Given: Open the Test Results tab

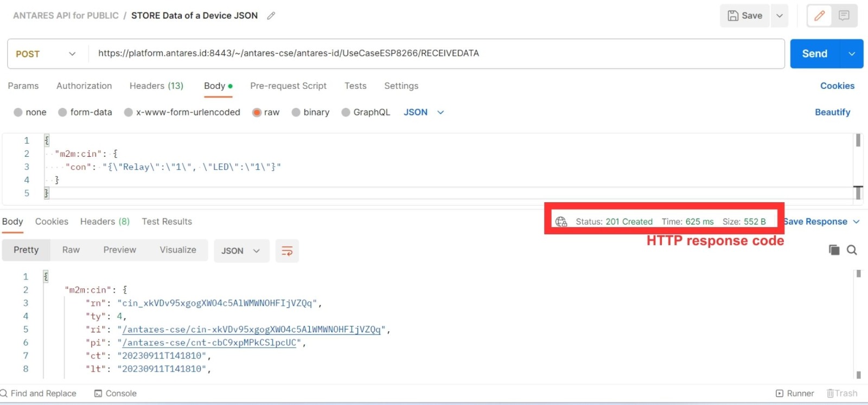Looking at the screenshot, I should point(167,221).
